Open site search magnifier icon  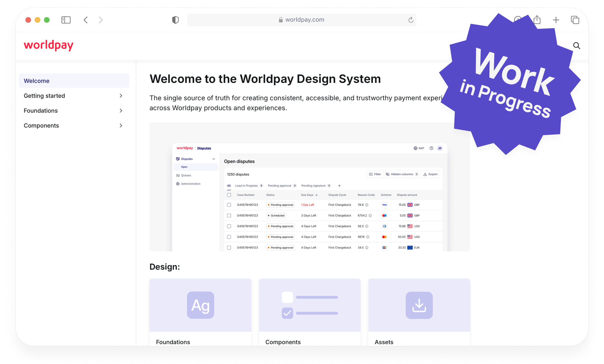[577, 46]
